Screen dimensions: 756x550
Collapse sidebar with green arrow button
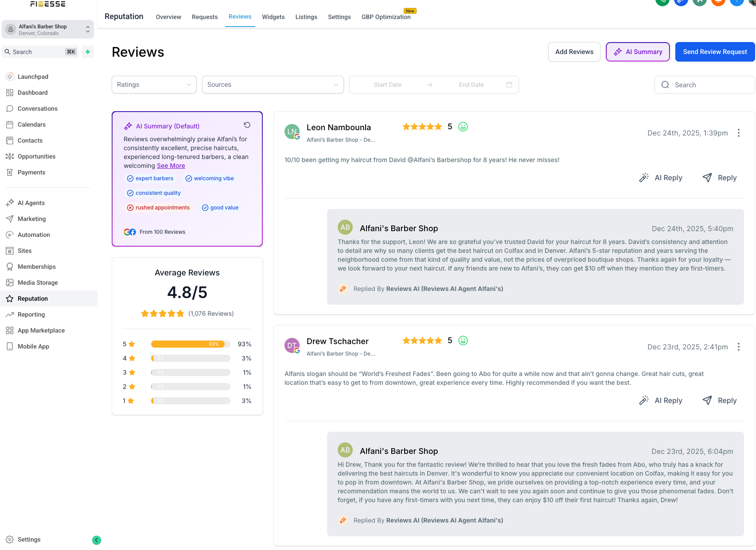pos(97,540)
